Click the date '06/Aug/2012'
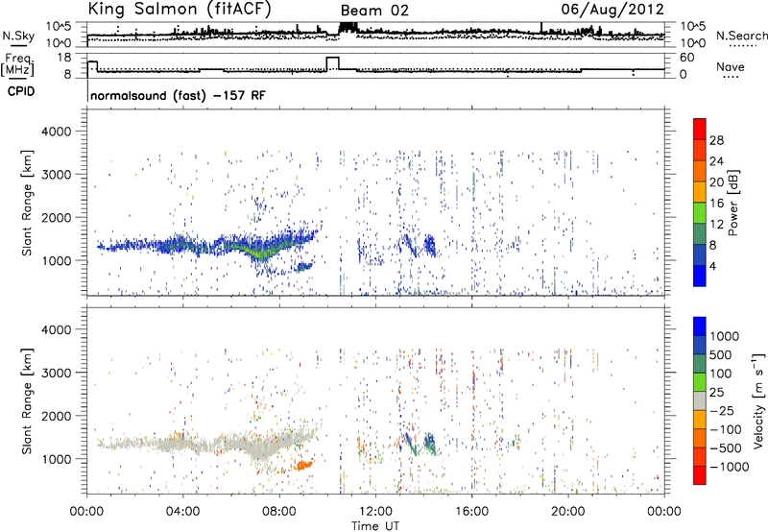 tap(612, 9)
